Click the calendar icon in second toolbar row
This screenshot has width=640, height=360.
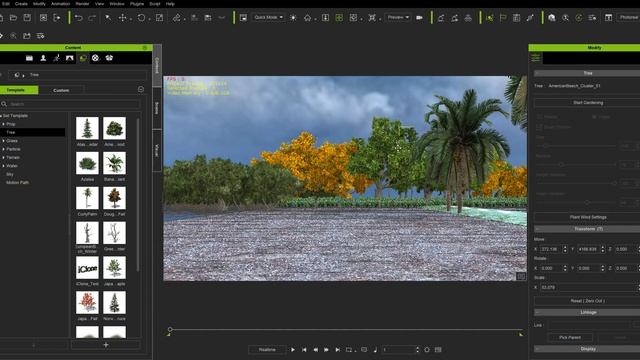pos(27,36)
